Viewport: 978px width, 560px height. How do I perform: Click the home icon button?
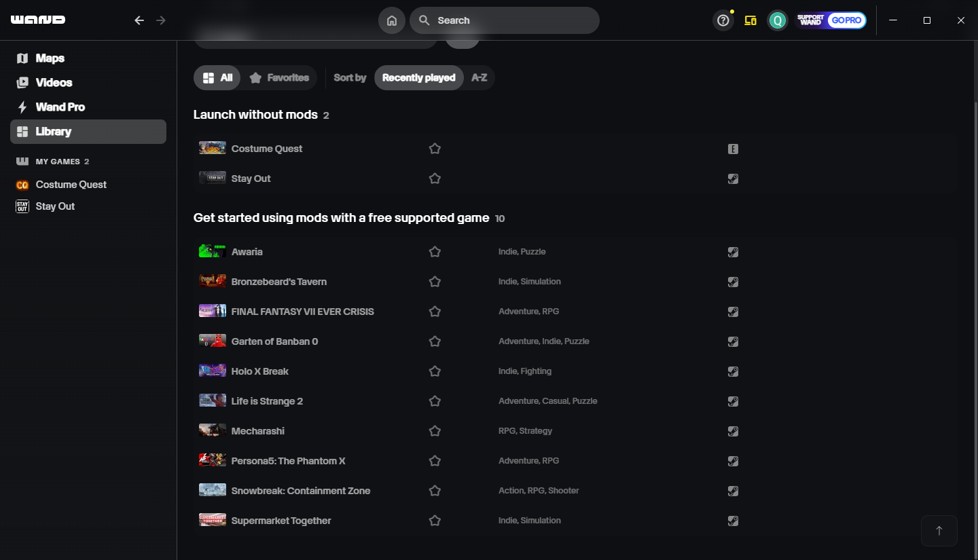[391, 20]
